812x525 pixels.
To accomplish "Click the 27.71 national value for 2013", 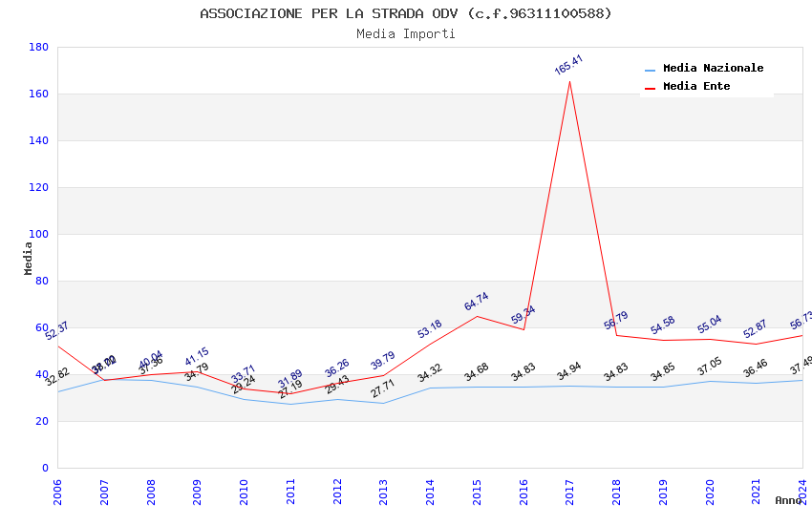I will click(383, 388).
